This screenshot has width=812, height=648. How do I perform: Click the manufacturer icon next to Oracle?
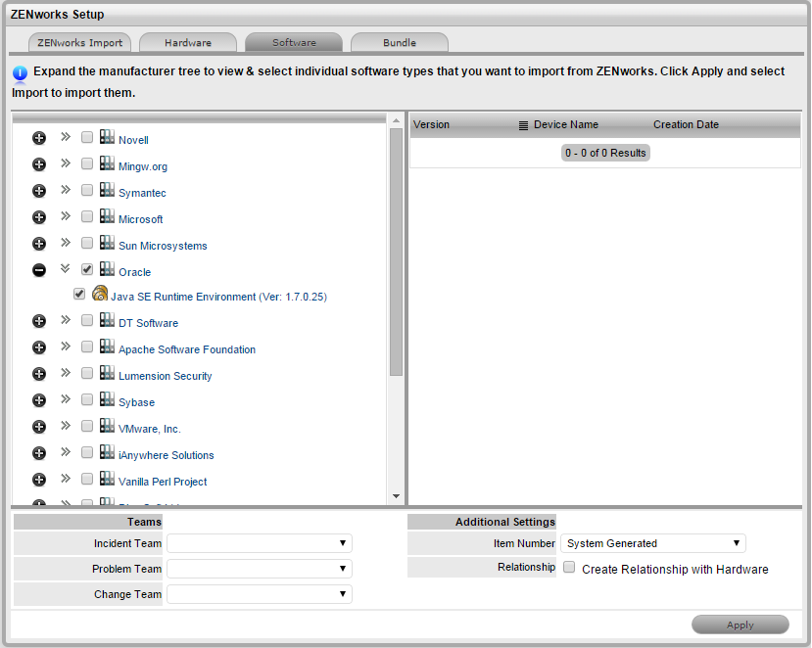click(x=107, y=268)
